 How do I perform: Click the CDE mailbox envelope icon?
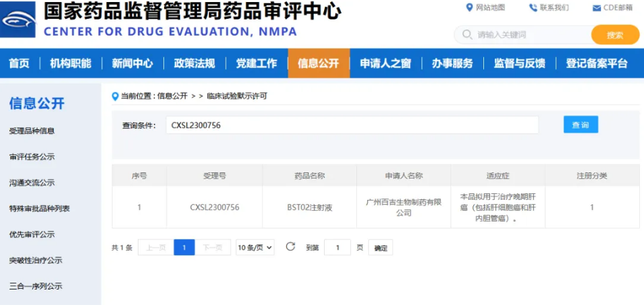click(x=597, y=8)
